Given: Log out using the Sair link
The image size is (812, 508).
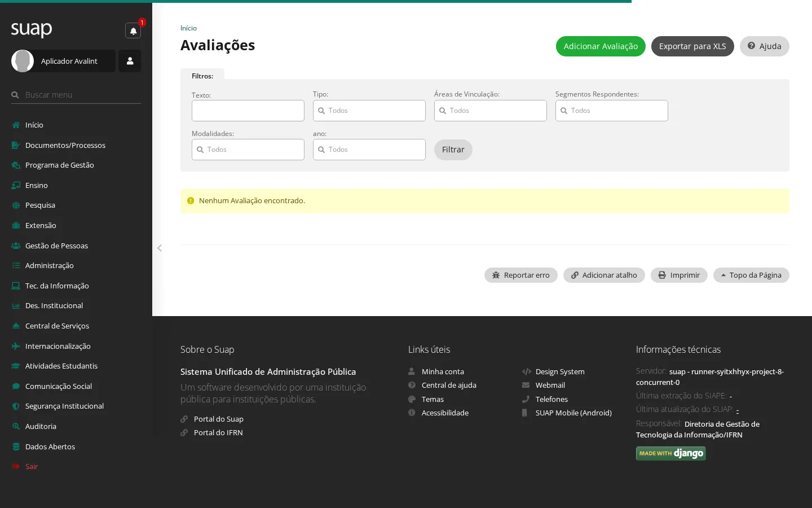Looking at the screenshot, I should tap(32, 466).
